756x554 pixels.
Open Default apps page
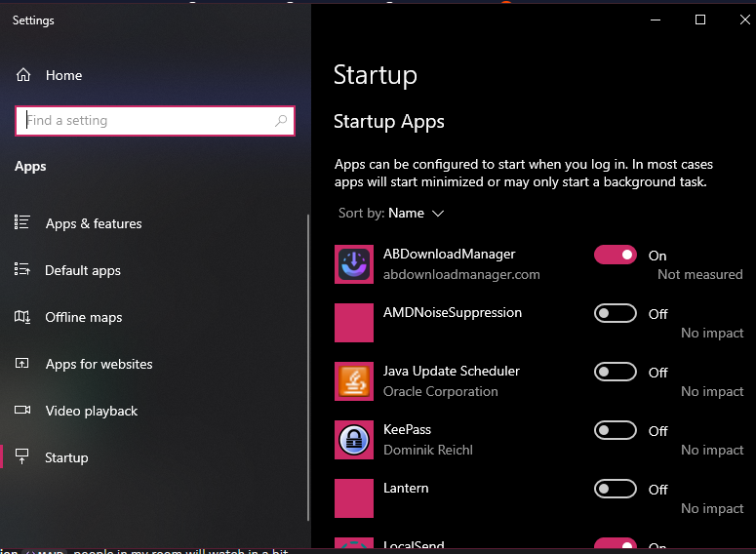pyautogui.click(x=83, y=270)
